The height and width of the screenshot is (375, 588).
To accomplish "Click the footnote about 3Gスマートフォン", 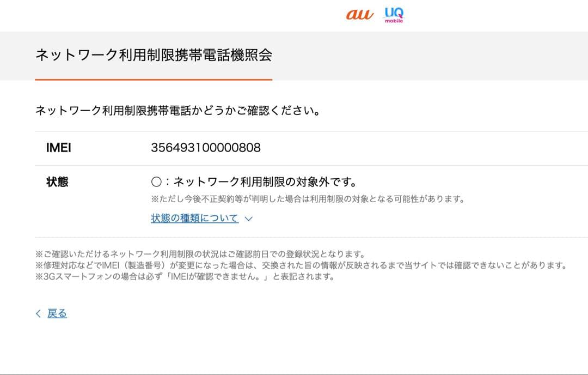I will point(185,276).
